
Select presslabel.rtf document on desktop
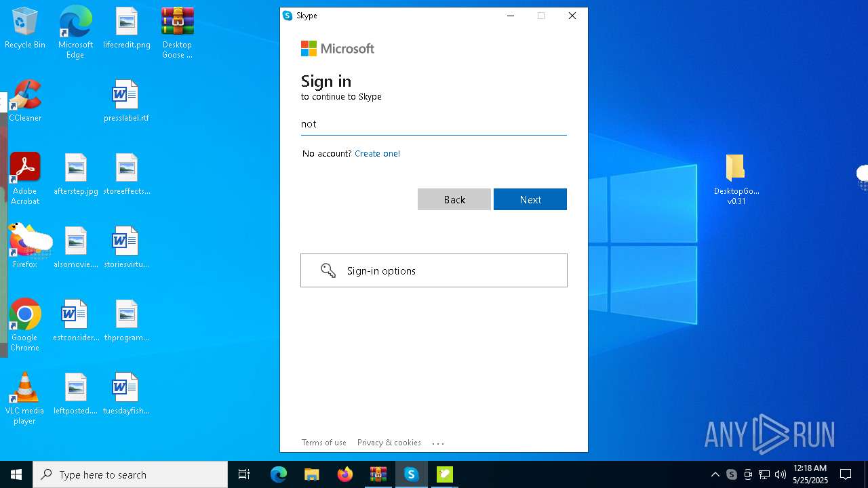point(126,102)
